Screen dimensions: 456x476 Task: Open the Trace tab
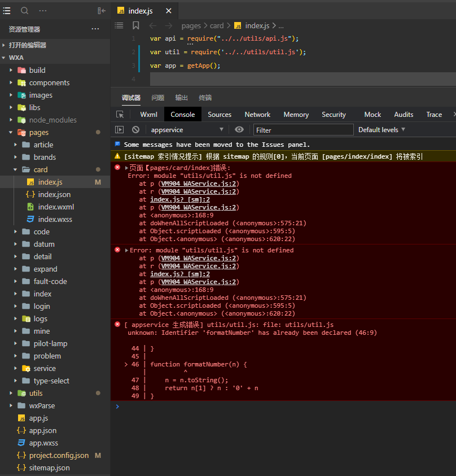coord(434,115)
